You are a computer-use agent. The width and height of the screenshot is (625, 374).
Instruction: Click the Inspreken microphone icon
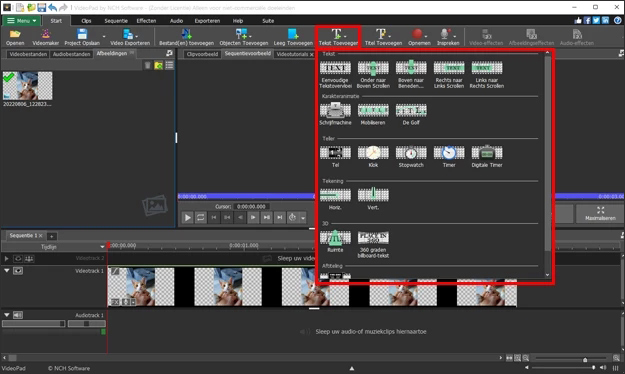448,37
